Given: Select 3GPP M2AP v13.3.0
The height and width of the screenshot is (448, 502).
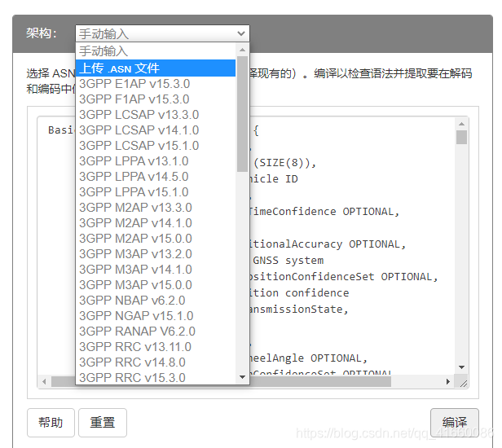Looking at the screenshot, I should 156,208.
